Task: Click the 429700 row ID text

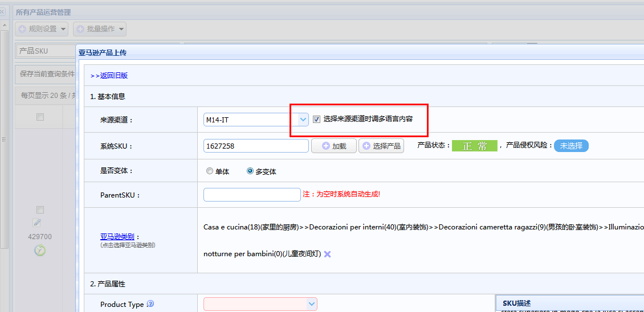Action: tap(40, 237)
